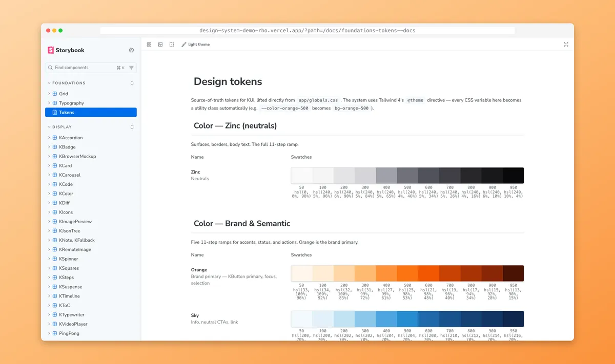Image resolution: width=615 pixels, height=364 pixels.
Task: Click the KToC component icon
Action: click(55, 305)
